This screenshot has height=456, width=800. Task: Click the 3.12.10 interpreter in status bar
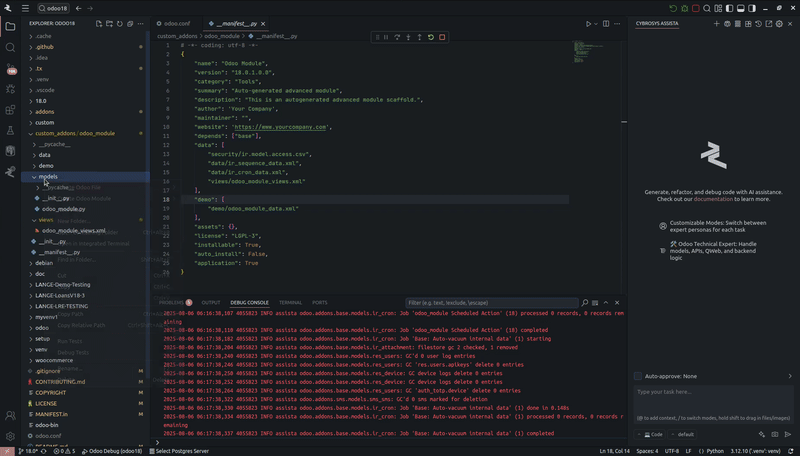(x=755, y=451)
